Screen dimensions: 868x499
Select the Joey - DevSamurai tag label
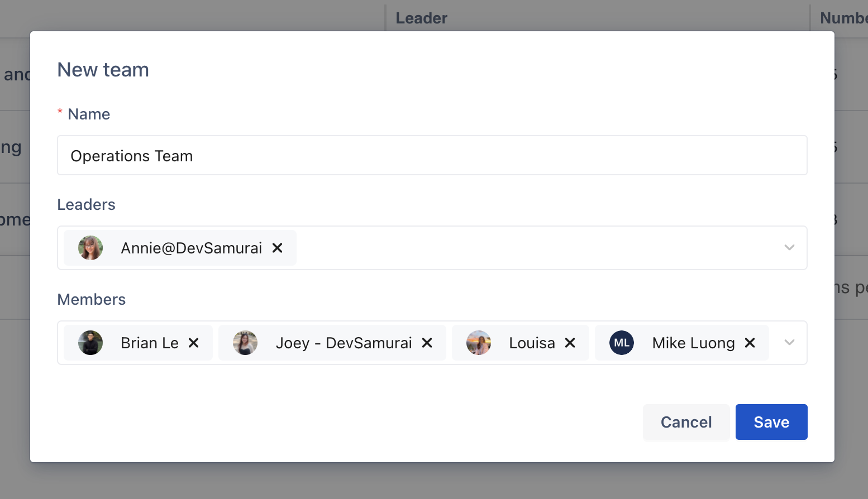coord(344,343)
